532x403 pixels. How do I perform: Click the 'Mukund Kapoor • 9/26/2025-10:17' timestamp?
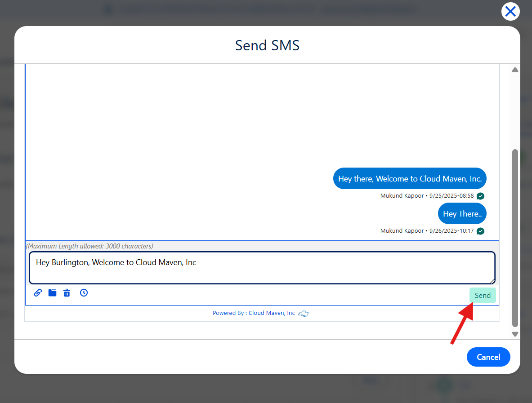pos(427,231)
